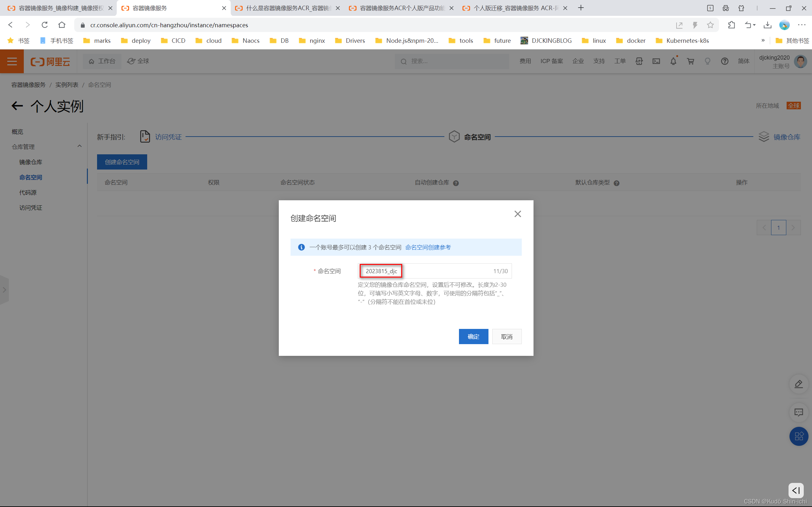Open the notification bell icon
The image size is (812, 507).
click(x=673, y=61)
